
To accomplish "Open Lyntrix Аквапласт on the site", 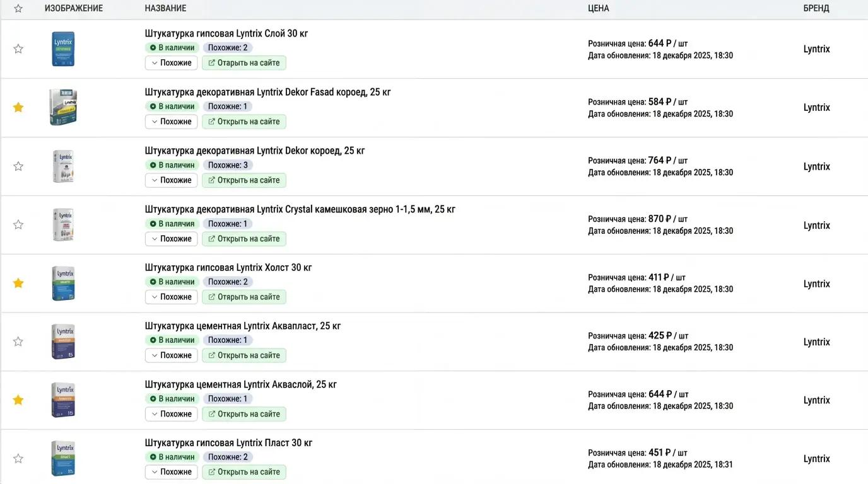I will 244,355.
